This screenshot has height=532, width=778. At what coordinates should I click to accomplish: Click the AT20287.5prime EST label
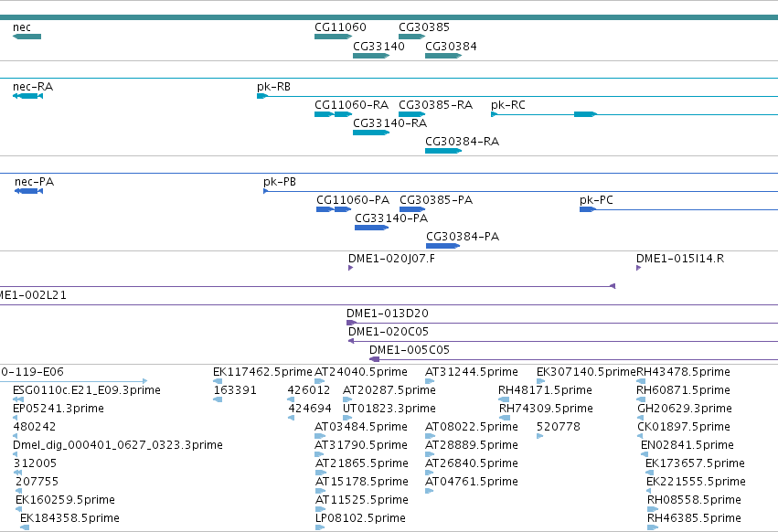point(389,390)
